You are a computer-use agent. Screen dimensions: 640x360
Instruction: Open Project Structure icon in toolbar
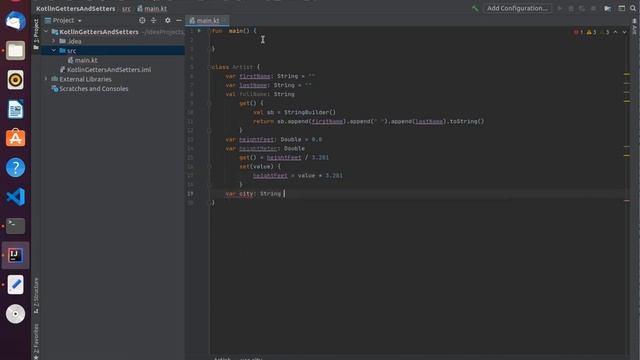[x=622, y=8]
